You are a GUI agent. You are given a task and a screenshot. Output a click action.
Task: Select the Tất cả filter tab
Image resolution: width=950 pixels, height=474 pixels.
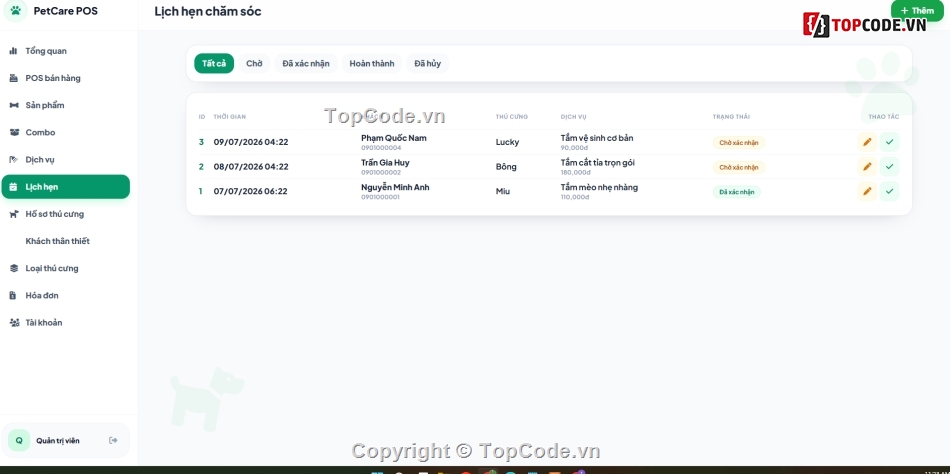214,63
